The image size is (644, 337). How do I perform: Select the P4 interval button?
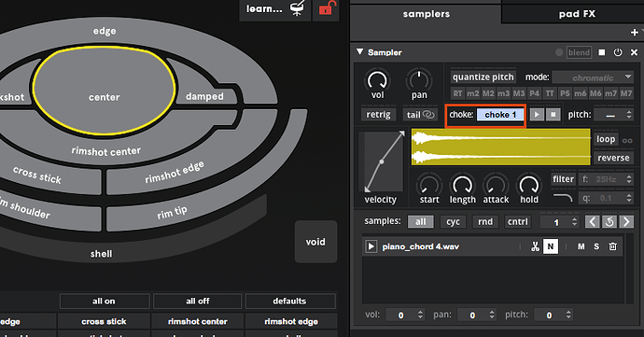click(x=534, y=93)
